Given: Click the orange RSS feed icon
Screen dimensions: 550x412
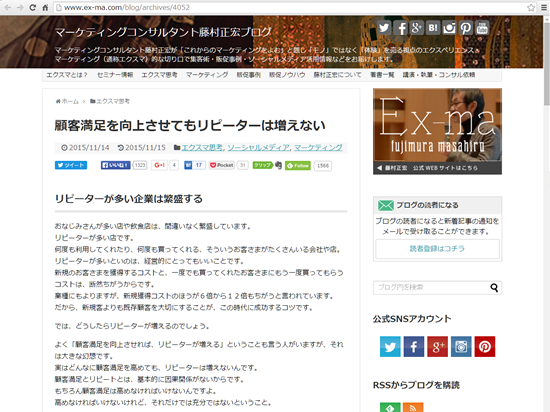Looking at the screenshot, I should [413, 407].
